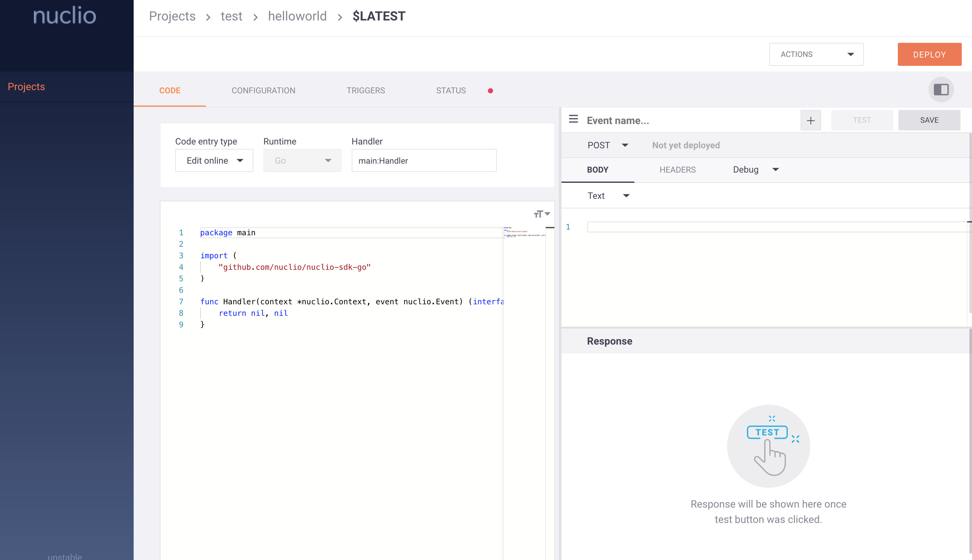The height and width of the screenshot is (560, 972).
Task: Select the BODY tab
Action: [x=597, y=170]
